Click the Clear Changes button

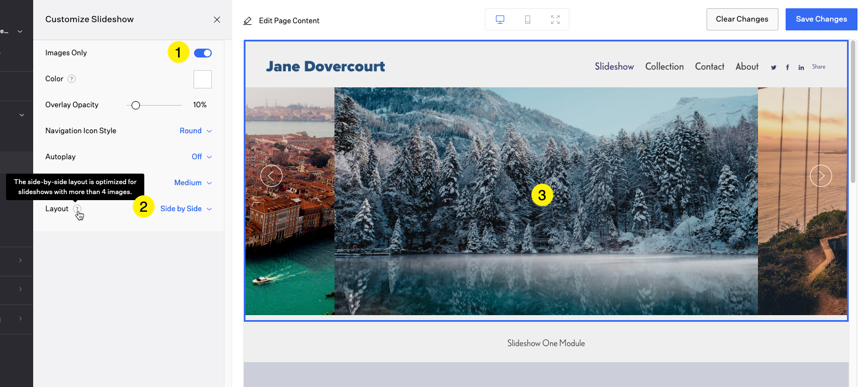[742, 19]
